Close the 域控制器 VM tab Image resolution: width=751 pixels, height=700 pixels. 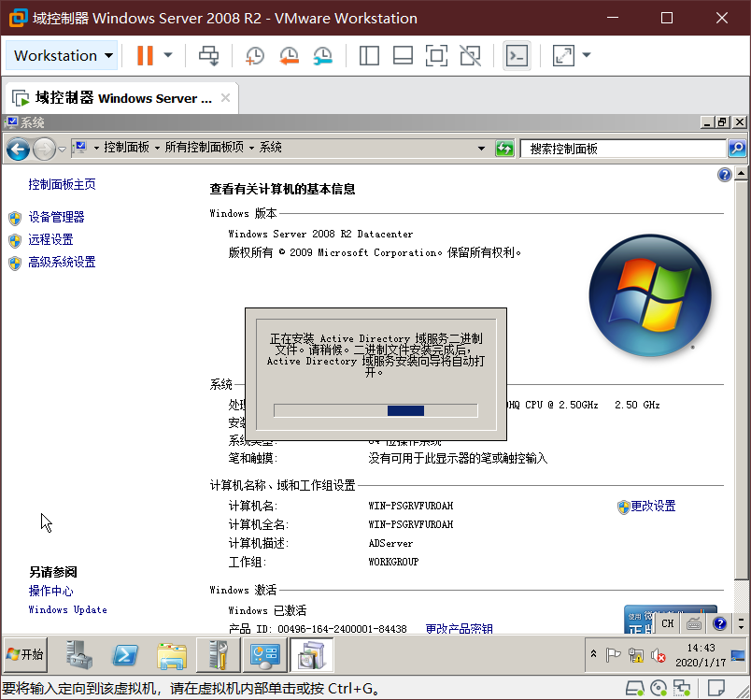tap(226, 98)
